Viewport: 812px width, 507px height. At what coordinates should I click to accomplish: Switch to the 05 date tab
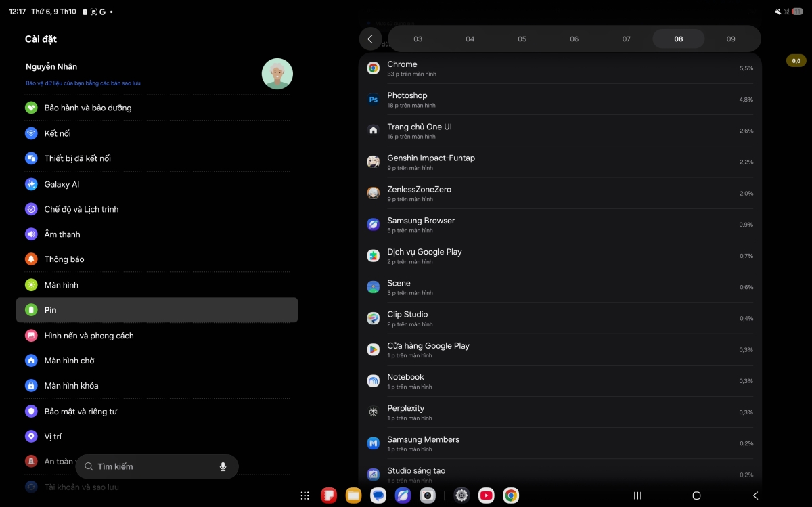522,39
